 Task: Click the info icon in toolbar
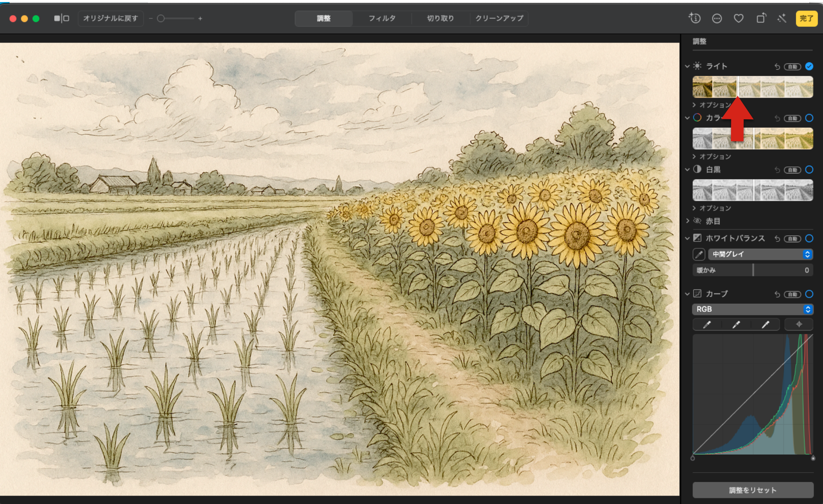tap(695, 18)
